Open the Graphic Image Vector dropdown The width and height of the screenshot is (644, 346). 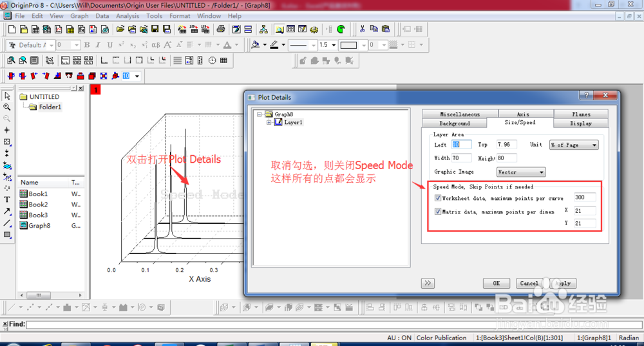[521, 172]
